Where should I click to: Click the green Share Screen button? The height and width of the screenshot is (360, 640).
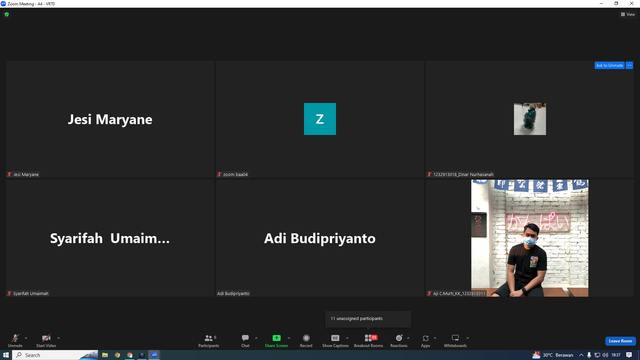pyautogui.click(x=276, y=340)
